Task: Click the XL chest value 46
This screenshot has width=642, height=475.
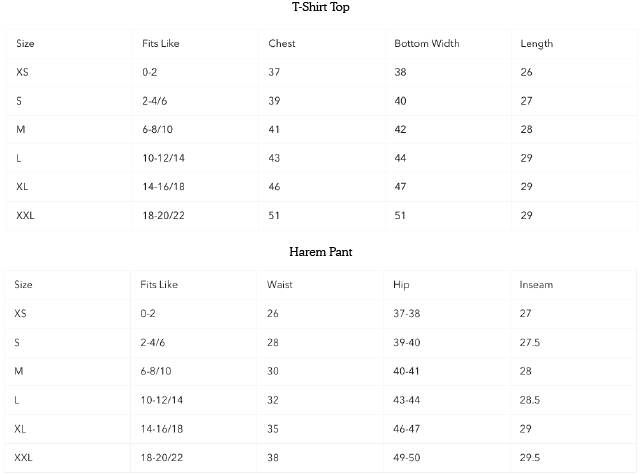Action: [274, 187]
